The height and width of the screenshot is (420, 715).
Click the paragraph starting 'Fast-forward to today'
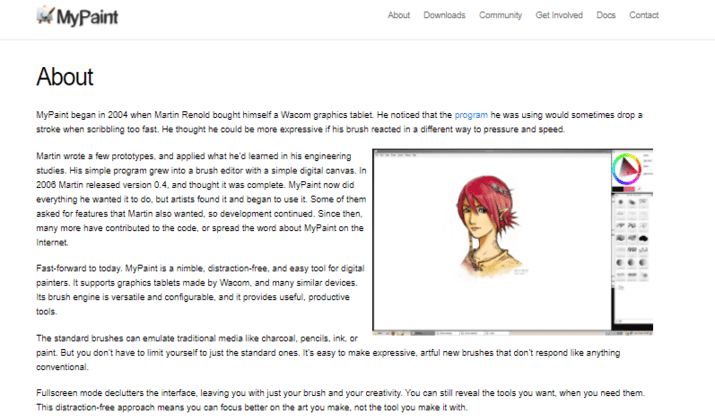201,290
